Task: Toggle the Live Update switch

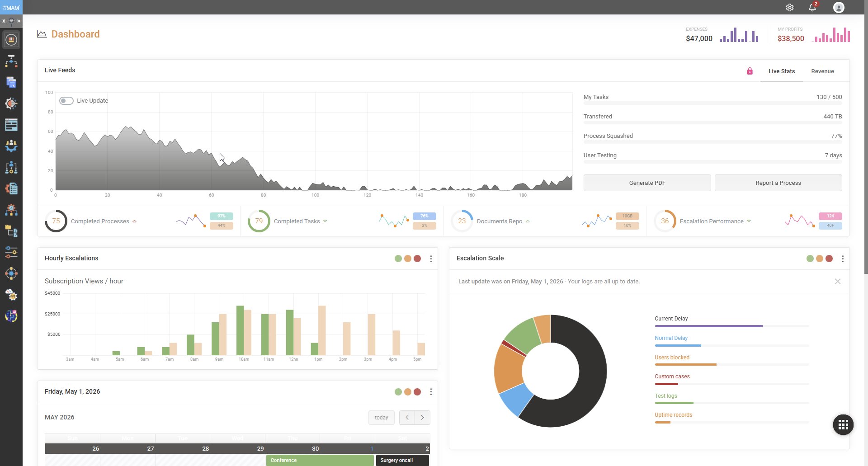Action: point(66,101)
